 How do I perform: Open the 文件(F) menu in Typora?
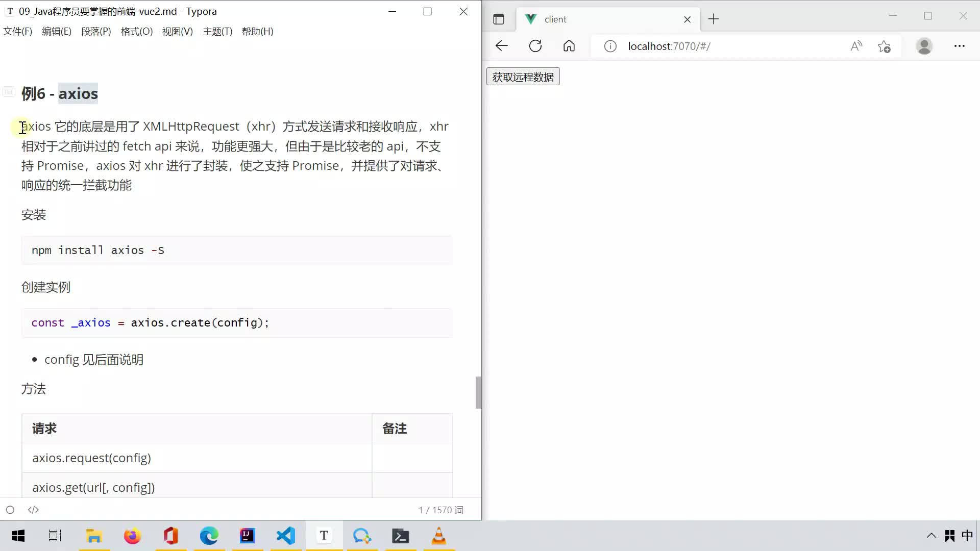[x=18, y=32]
